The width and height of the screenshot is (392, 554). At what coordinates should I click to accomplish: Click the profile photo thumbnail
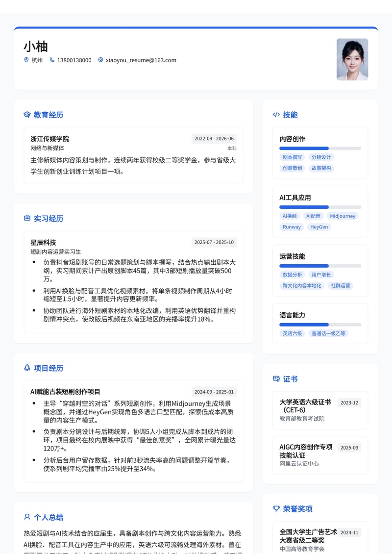coord(352,59)
